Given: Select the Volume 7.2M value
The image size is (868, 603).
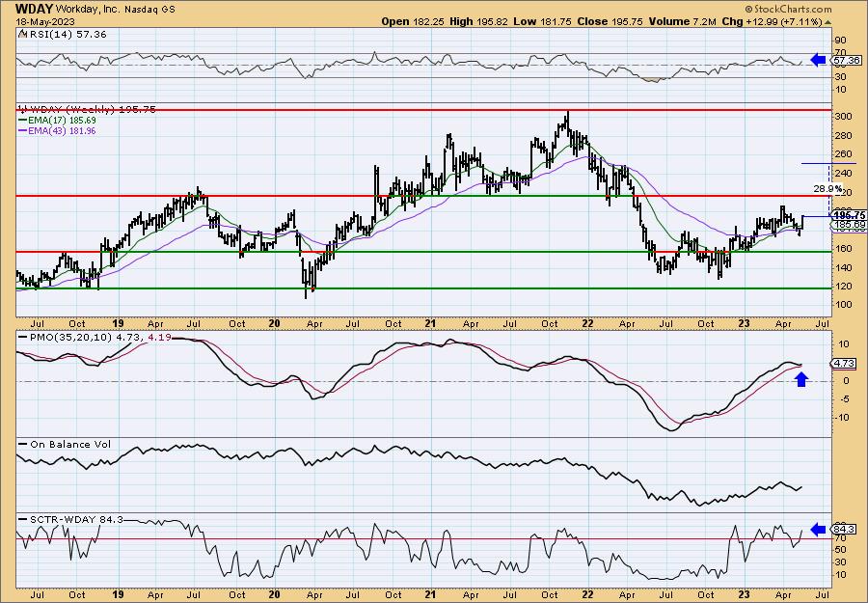Looking at the screenshot, I should point(683,21).
